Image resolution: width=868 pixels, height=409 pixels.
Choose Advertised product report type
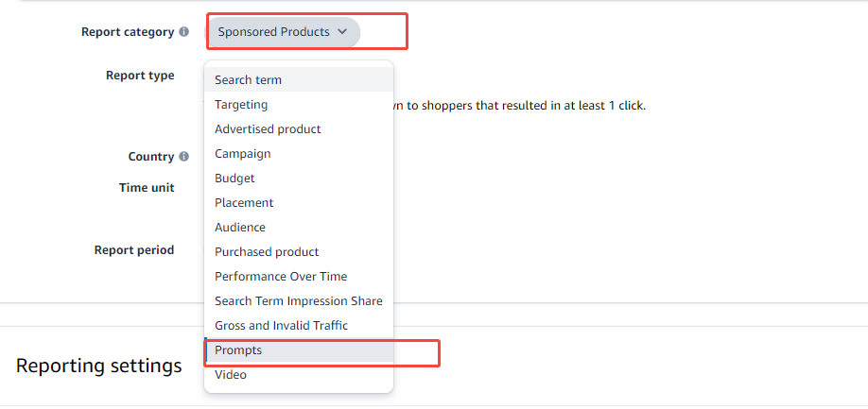click(268, 129)
